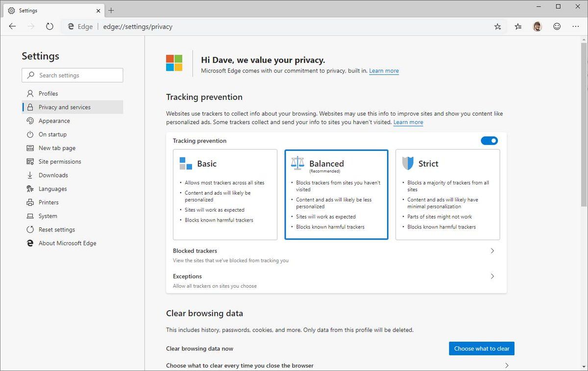The height and width of the screenshot is (371, 588).
Task: Open the favorites list icon
Action: coord(518,26)
